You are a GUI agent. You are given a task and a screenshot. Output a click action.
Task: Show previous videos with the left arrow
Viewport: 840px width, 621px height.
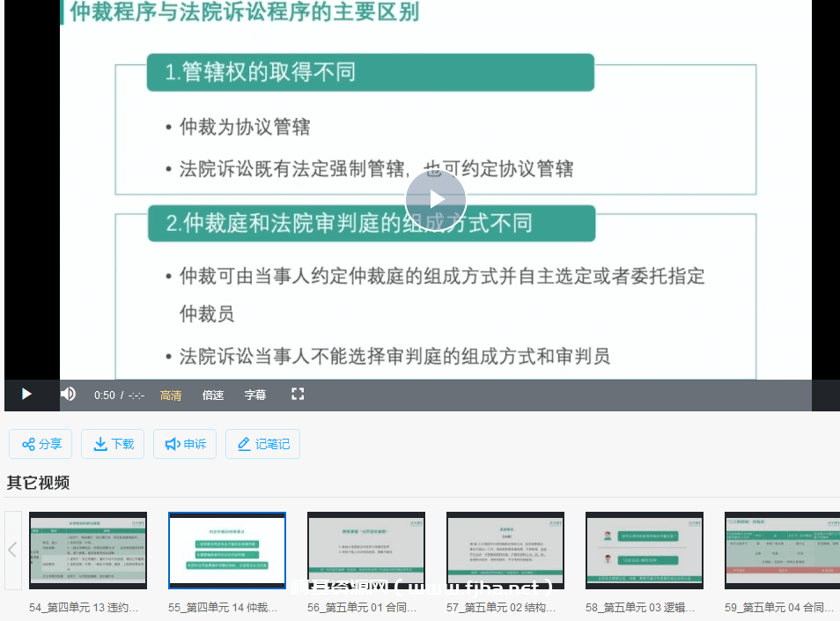point(13,551)
